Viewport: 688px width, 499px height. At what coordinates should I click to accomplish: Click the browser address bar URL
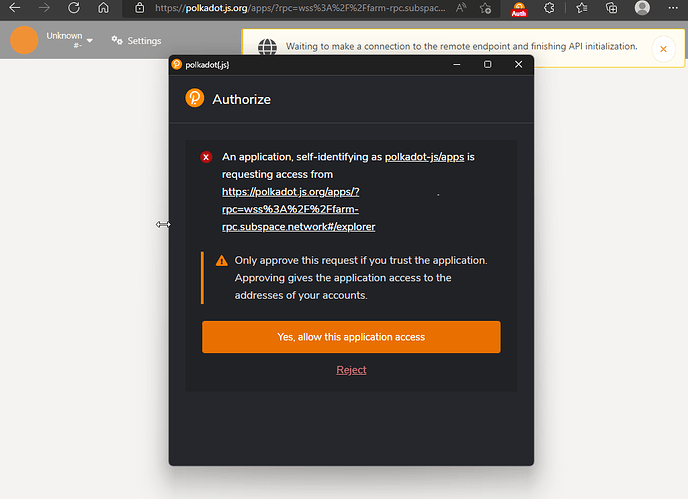[x=300, y=8]
